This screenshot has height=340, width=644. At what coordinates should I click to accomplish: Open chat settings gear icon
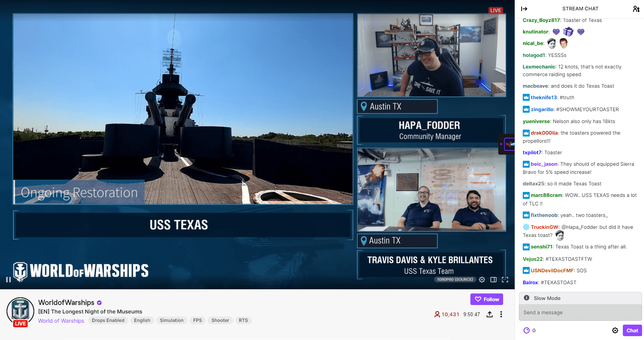(x=615, y=330)
